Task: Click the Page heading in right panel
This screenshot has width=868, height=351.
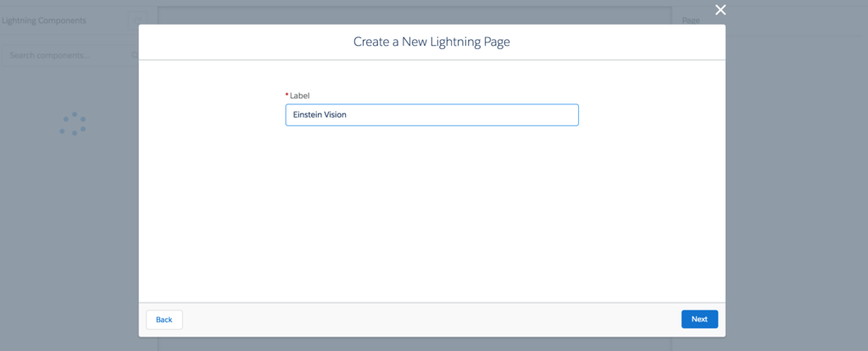Action: click(x=691, y=20)
